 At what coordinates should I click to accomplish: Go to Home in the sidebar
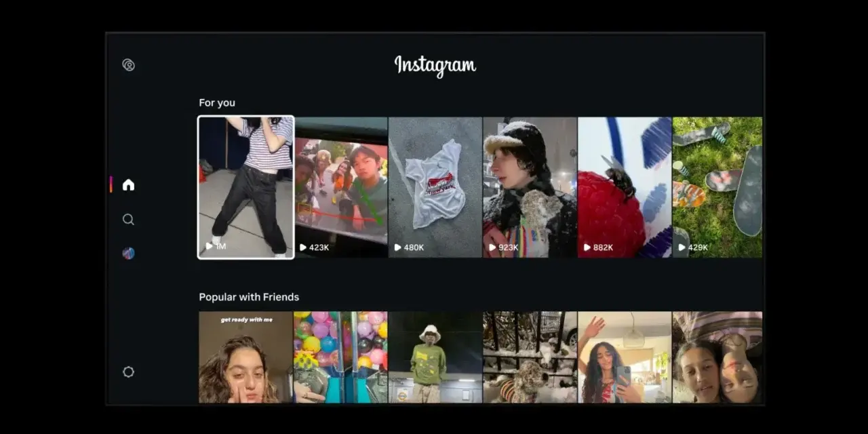tap(128, 185)
